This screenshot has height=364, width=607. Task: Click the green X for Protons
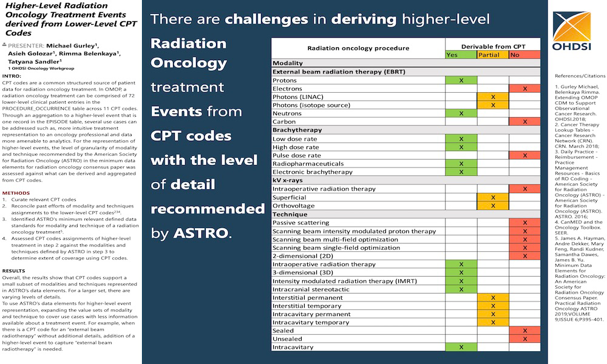click(461, 80)
